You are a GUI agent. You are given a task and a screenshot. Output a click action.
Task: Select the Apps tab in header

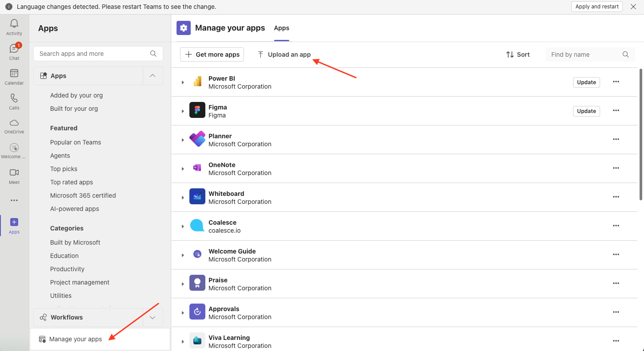(x=281, y=28)
